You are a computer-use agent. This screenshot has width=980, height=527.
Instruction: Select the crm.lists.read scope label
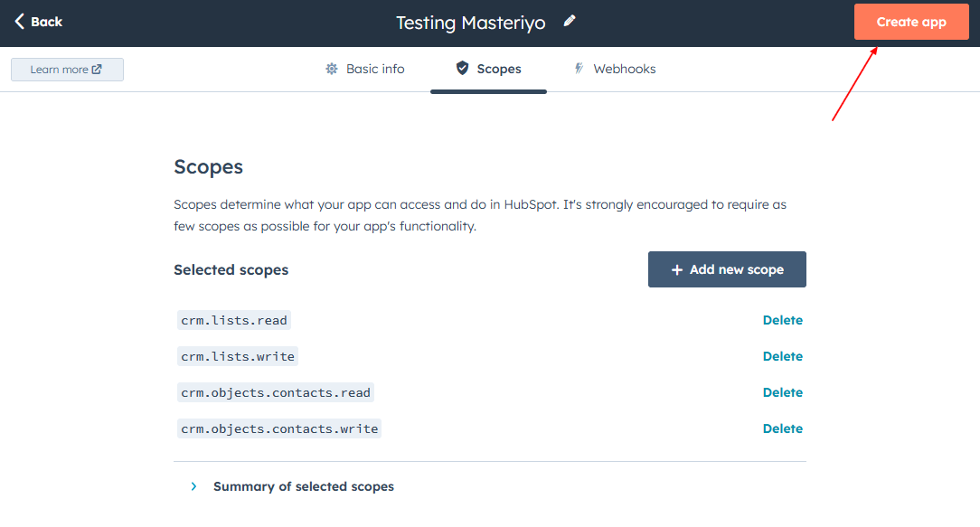pyautogui.click(x=234, y=320)
